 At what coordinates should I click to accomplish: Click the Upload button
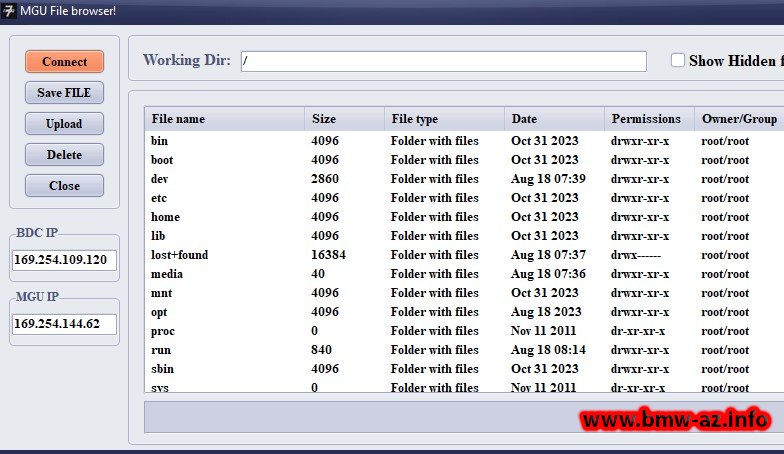[64, 124]
